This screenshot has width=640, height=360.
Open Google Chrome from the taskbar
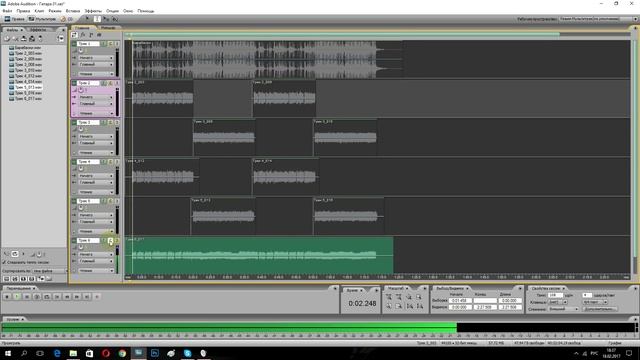[122, 353]
